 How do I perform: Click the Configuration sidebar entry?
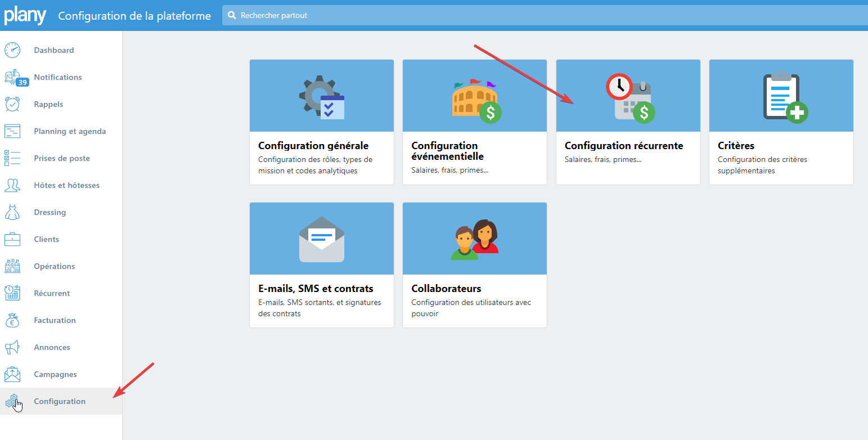pos(60,401)
